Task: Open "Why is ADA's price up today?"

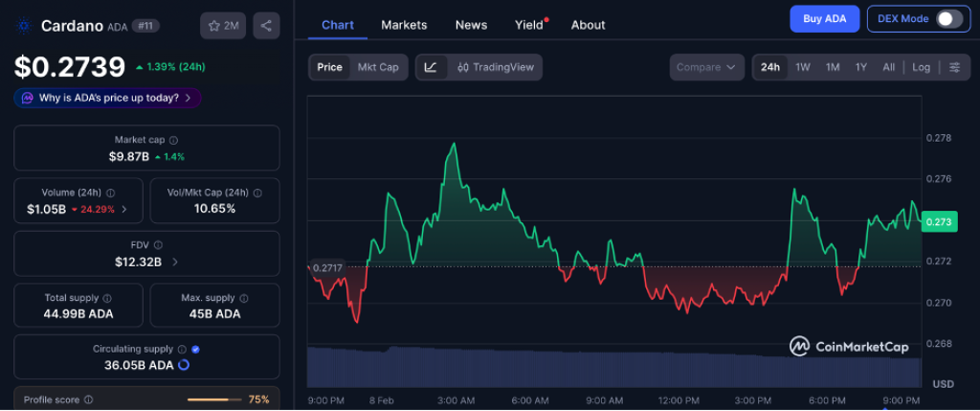Action: click(107, 98)
